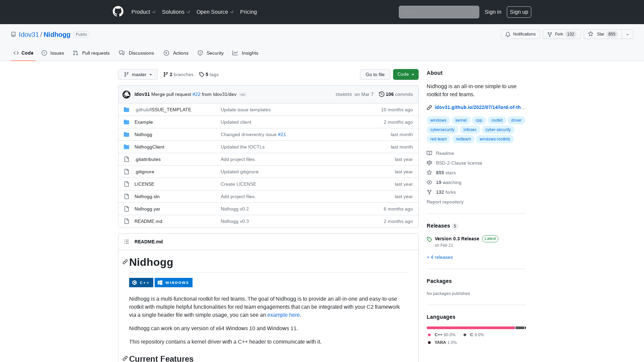Image resolution: width=644 pixels, height=362 pixels.
Task: Switch to the Issues tab
Action: click(53, 53)
